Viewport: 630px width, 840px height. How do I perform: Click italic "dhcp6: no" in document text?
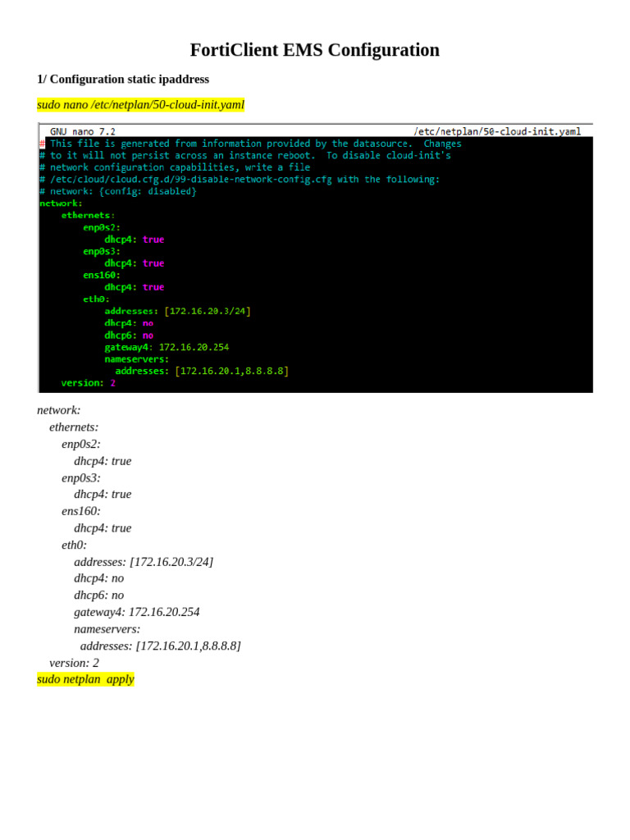(x=99, y=596)
